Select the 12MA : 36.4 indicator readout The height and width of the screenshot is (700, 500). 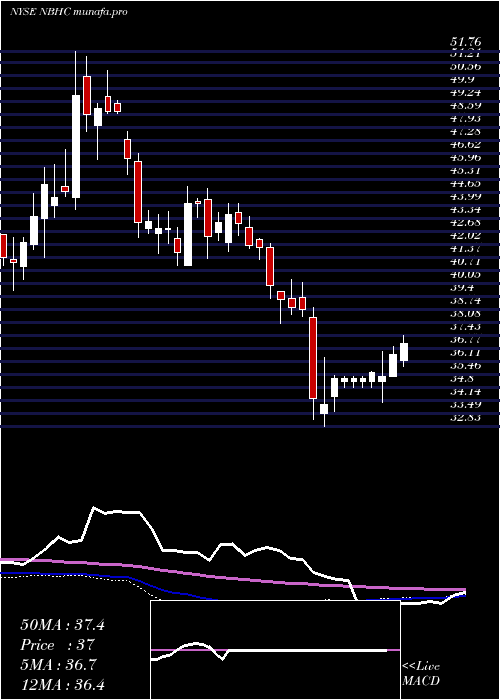coord(62,684)
